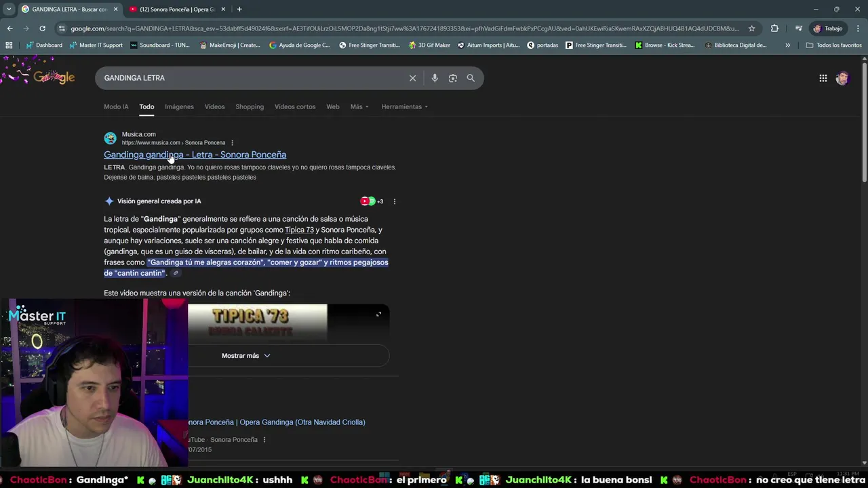Open AI overview sources +3 badge
The height and width of the screenshot is (488, 868).
click(x=372, y=201)
